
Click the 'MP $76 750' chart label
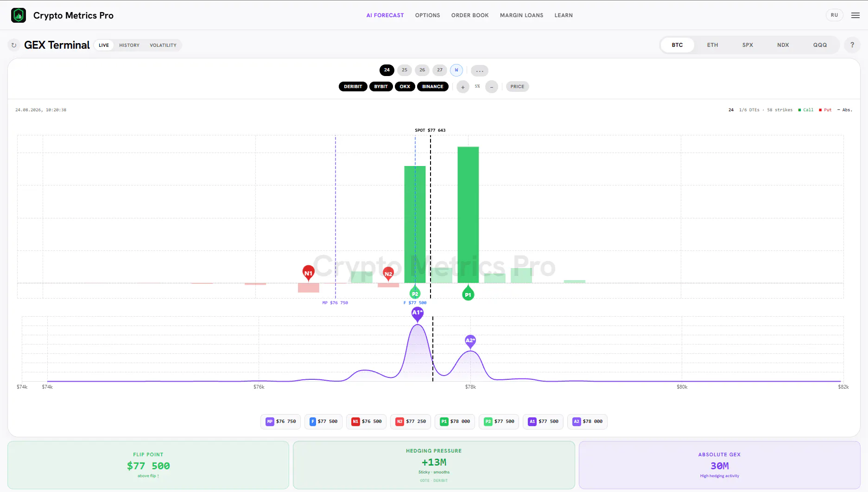click(x=335, y=303)
